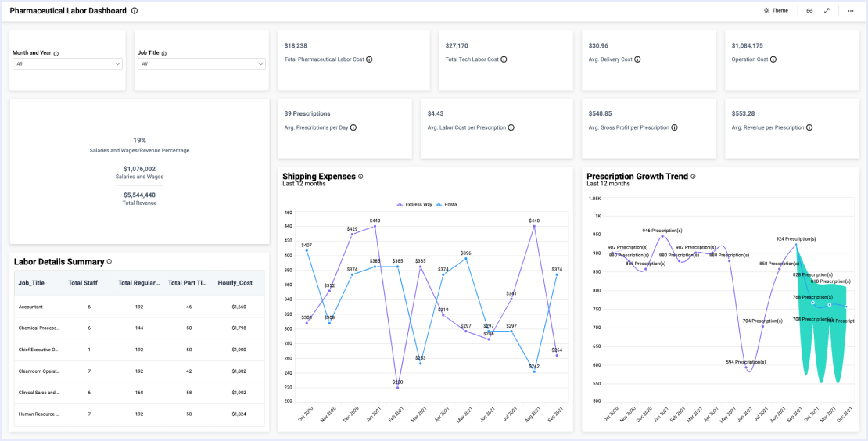
Task: Click the glasses view mode icon
Action: pos(810,11)
